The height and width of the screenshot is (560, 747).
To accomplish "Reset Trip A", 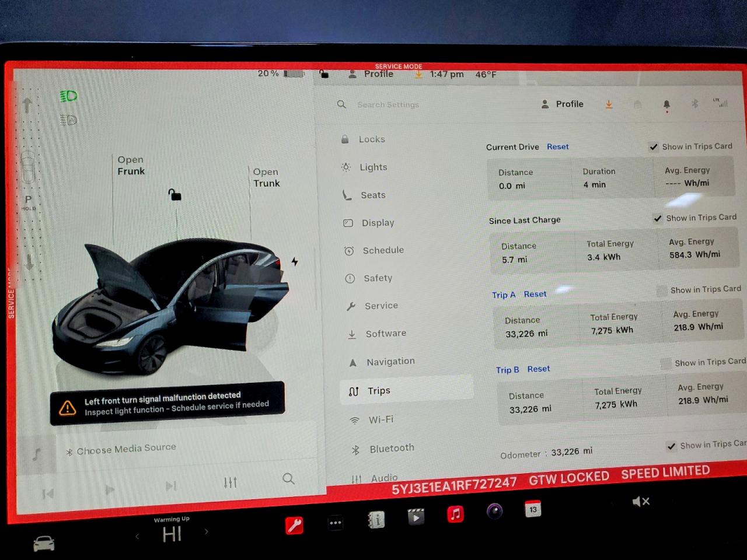I will point(535,294).
